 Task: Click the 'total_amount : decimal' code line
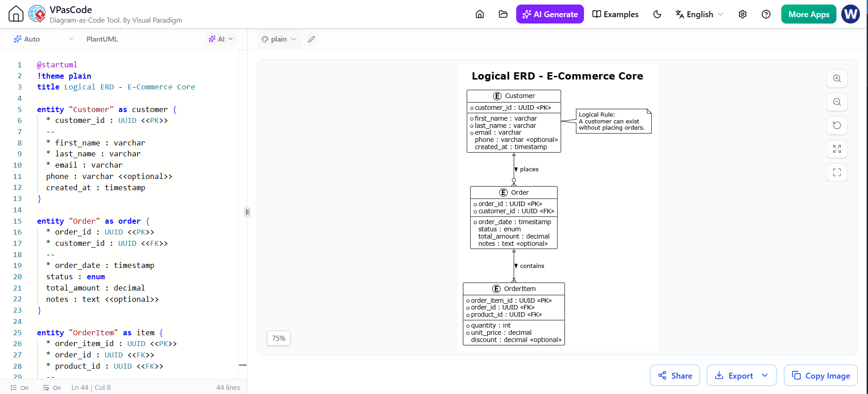[x=96, y=288]
